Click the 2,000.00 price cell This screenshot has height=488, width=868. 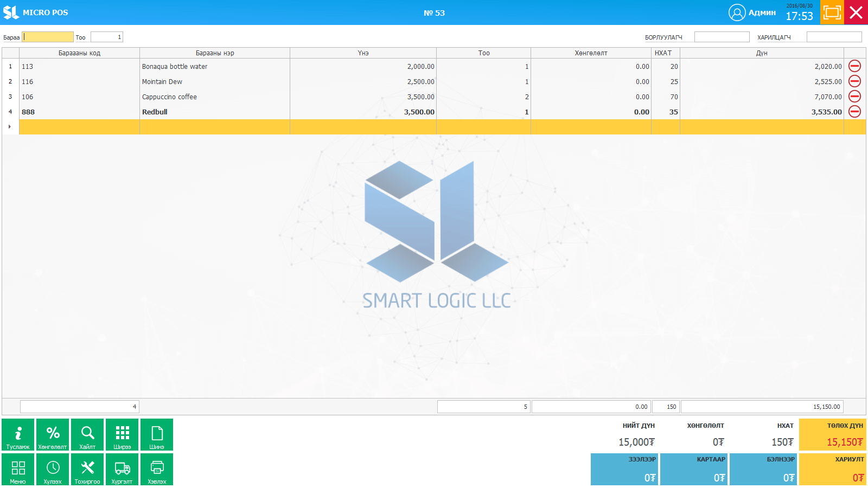point(363,66)
